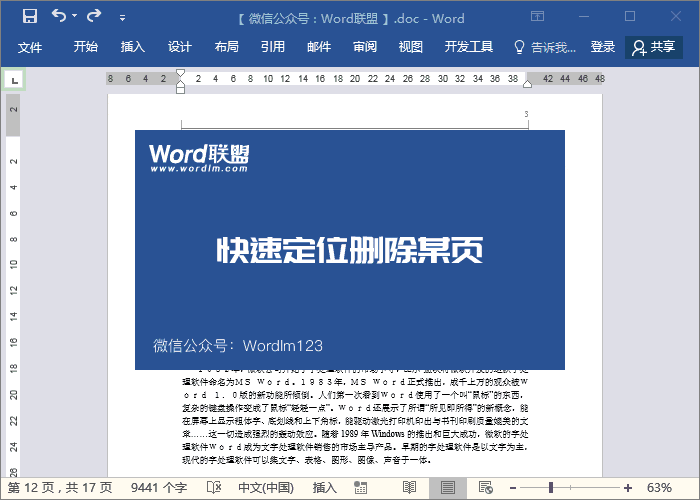Click the first line indent marker on ruler
The width and height of the screenshot is (700, 500).
click(180, 73)
